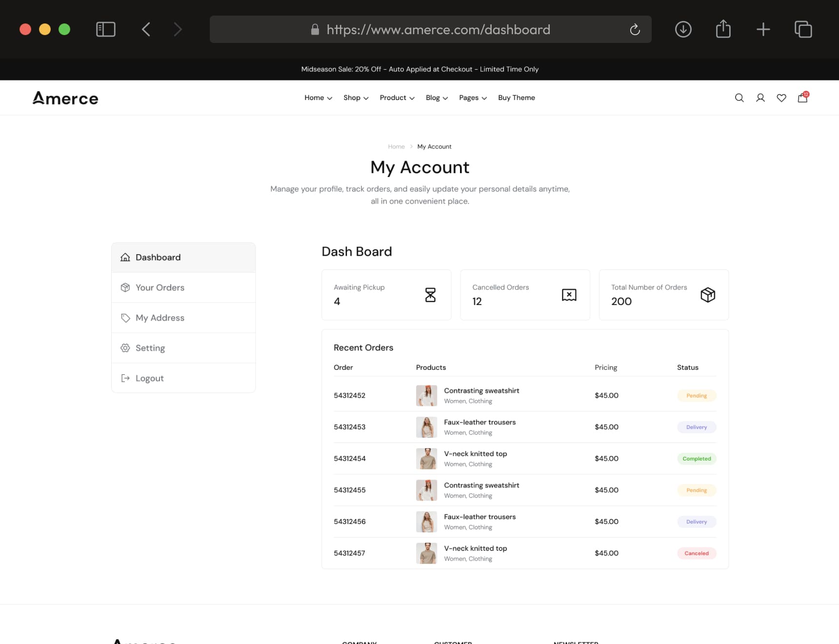Expand the Shop navigation dropdown
Image resolution: width=839 pixels, height=644 pixels.
[x=356, y=98]
